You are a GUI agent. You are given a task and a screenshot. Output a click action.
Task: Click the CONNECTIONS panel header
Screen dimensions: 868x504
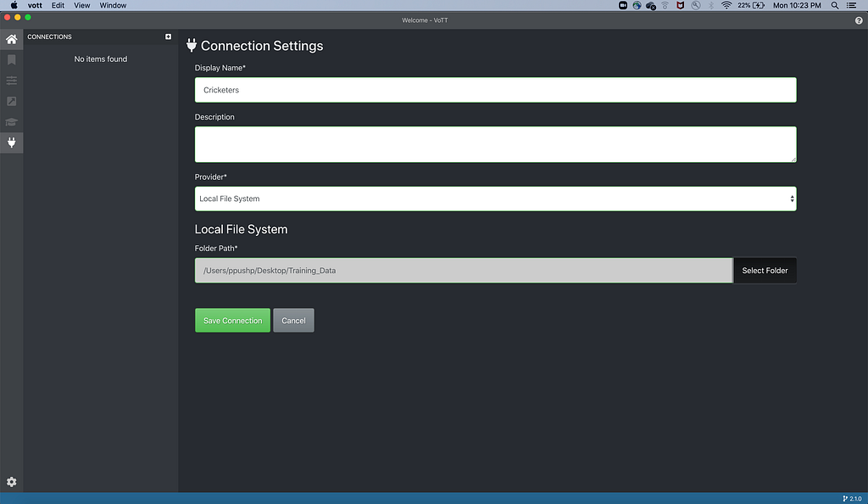[x=50, y=36]
